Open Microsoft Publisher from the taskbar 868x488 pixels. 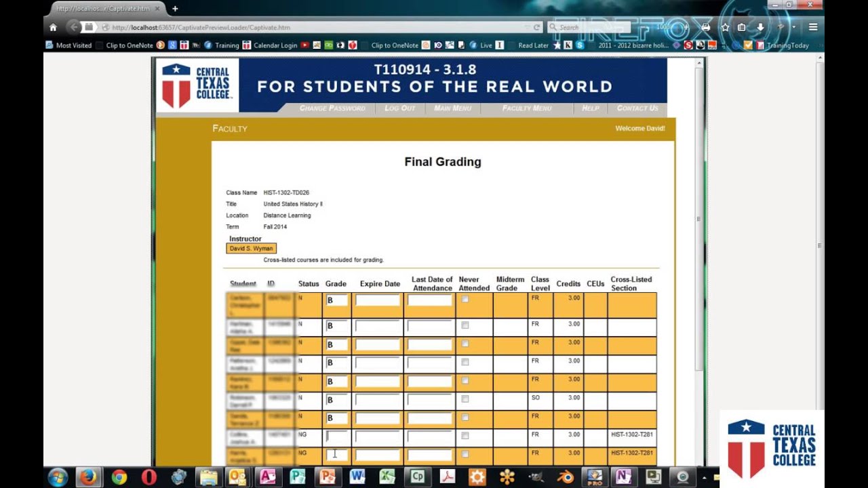coord(297,476)
